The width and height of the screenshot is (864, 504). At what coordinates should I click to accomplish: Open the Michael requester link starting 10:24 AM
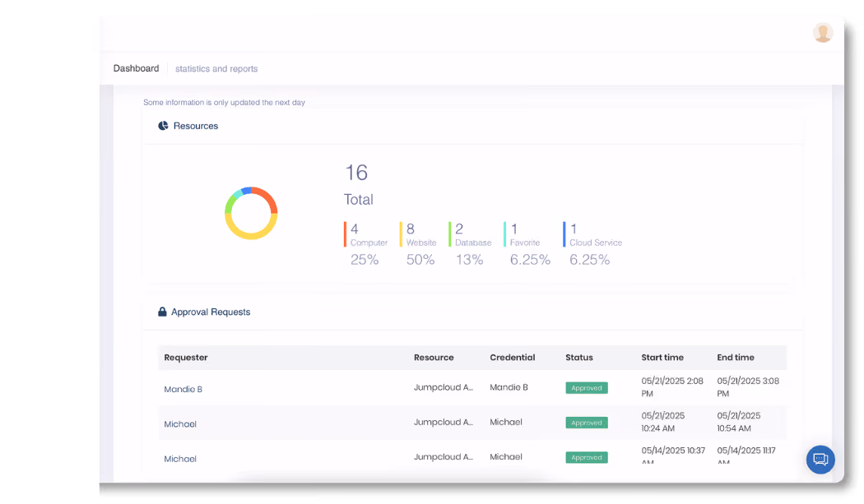click(x=180, y=424)
